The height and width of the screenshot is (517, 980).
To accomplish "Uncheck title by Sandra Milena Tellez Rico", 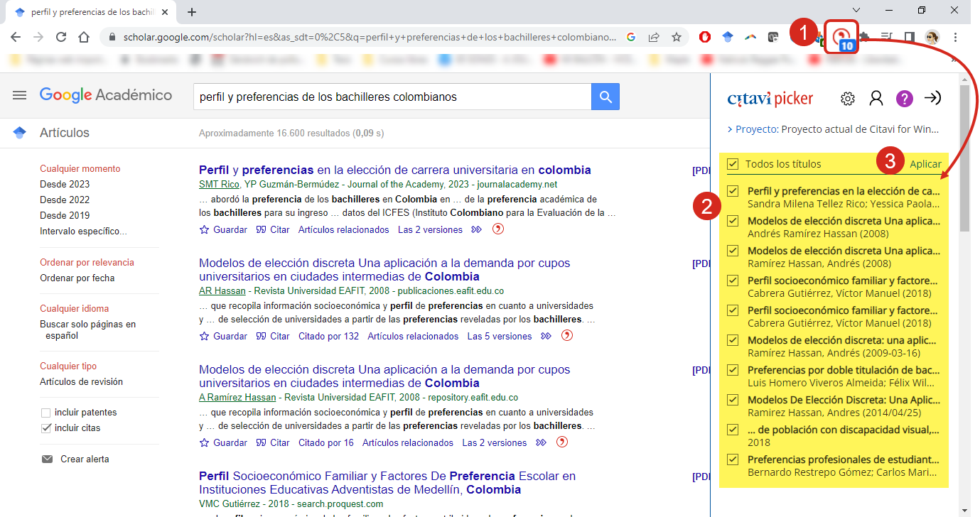I will (733, 191).
